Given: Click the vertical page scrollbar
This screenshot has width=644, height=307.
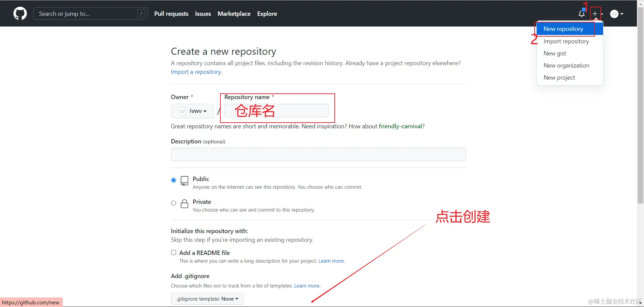Looking at the screenshot, I should [x=640, y=105].
